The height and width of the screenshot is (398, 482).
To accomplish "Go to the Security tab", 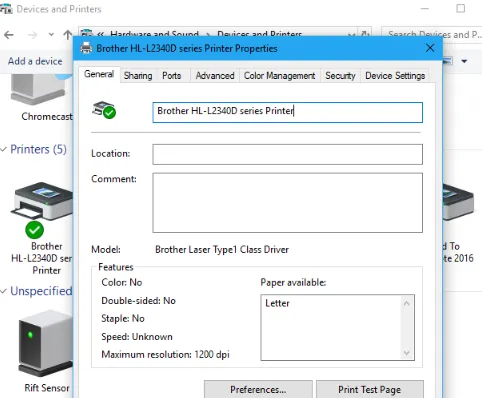I will click(340, 76).
